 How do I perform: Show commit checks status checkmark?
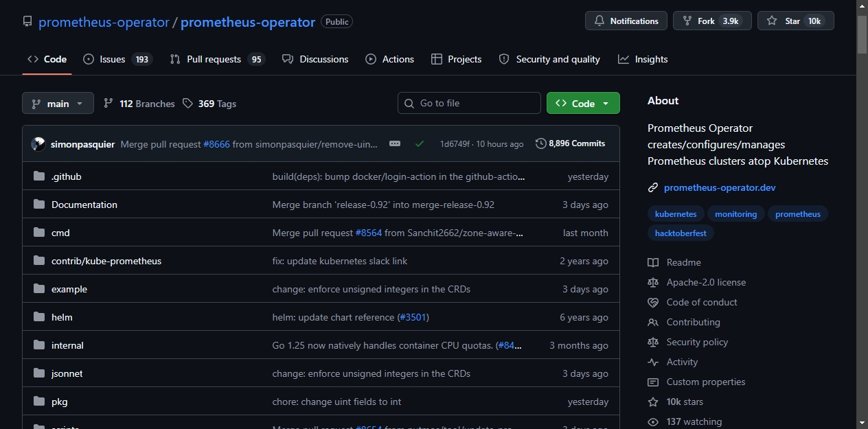(x=420, y=143)
